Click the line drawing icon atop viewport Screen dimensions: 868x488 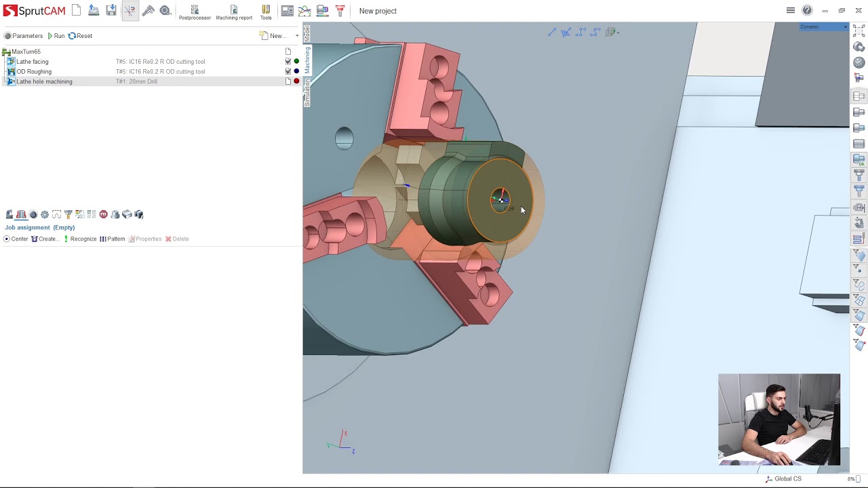552,32
